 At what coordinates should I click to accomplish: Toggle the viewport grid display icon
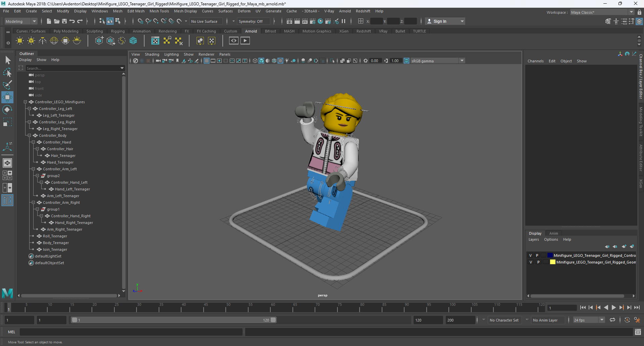point(207,61)
